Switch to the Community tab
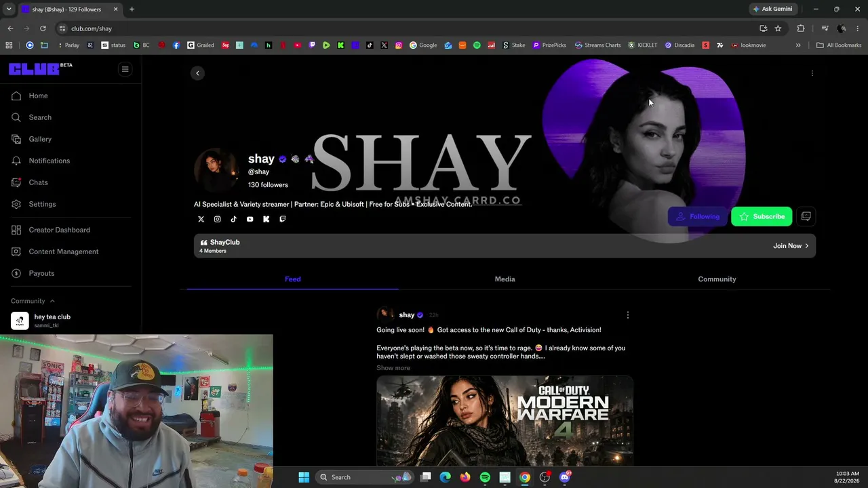Screen dimensions: 868x488 (717, 279)
